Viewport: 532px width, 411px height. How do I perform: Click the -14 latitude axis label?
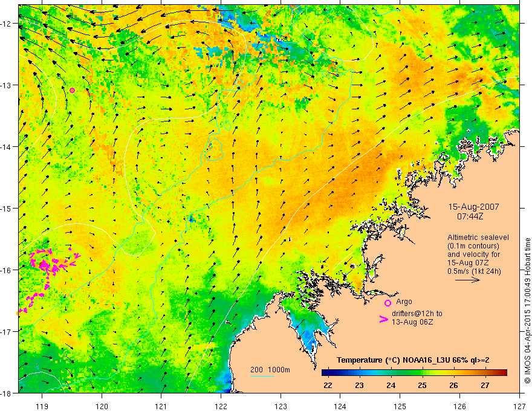click(6, 147)
